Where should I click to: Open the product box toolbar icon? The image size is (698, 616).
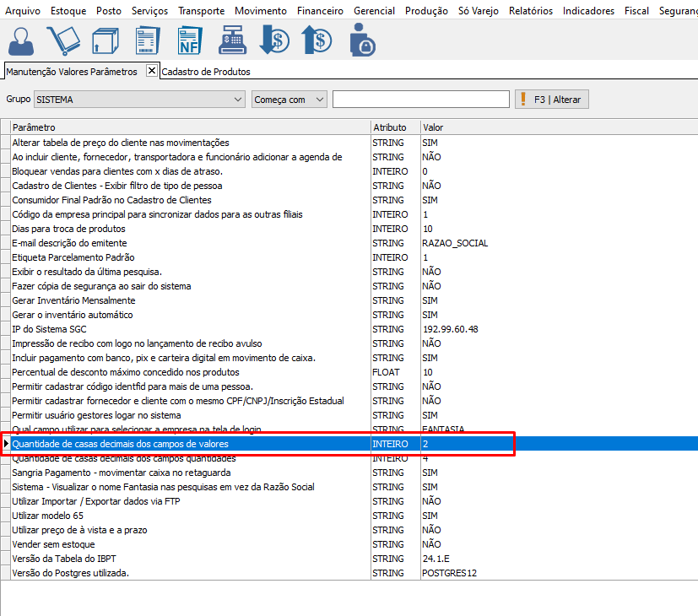click(x=106, y=41)
